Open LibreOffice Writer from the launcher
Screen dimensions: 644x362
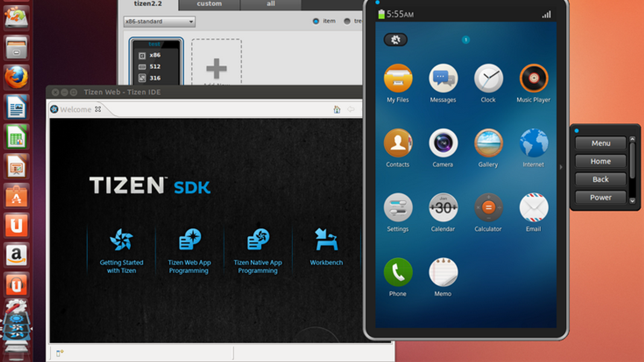tap(17, 107)
